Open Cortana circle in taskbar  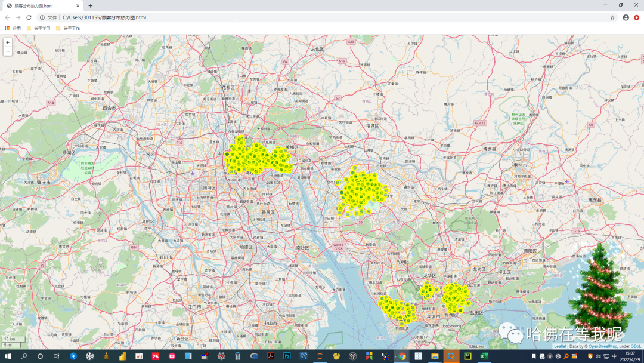point(40,356)
